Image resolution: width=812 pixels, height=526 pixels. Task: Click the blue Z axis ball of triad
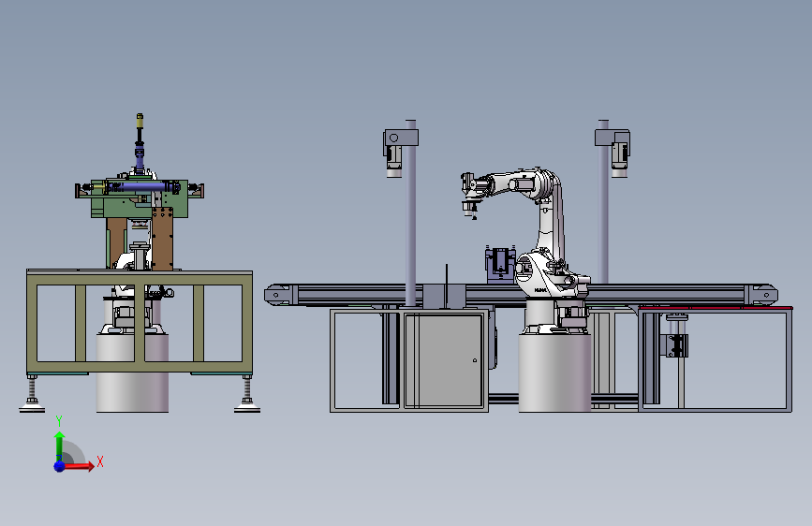pos(60,466)
